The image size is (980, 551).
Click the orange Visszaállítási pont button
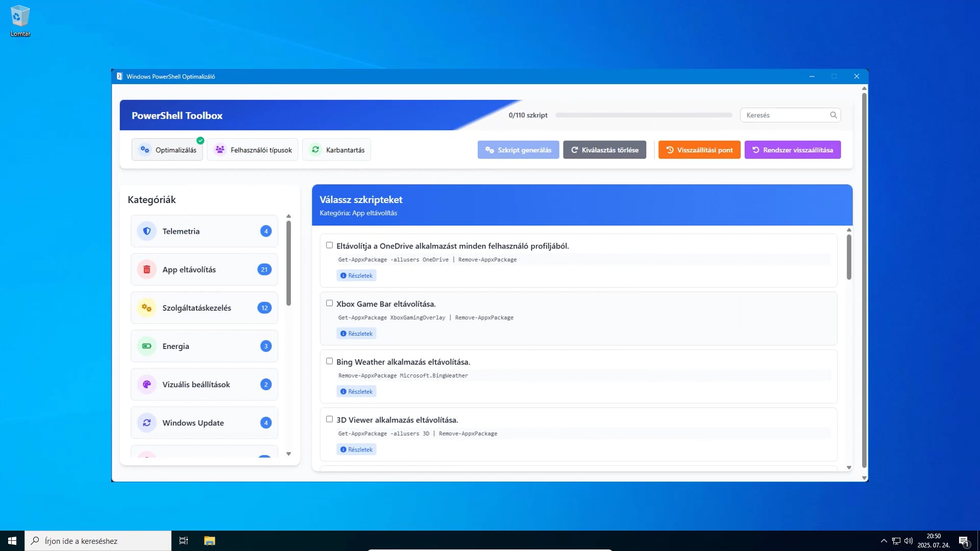pyautogui.click(x=699, y=150)
